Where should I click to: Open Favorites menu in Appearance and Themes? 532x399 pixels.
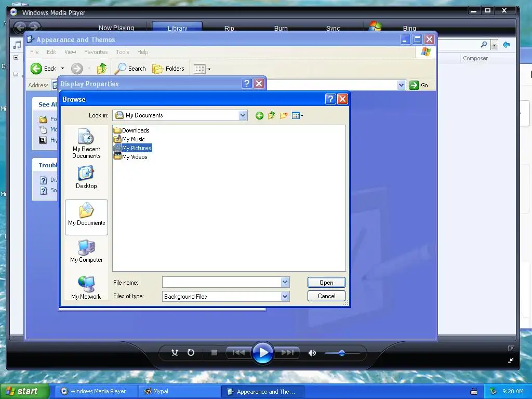[x=96, y=52]
